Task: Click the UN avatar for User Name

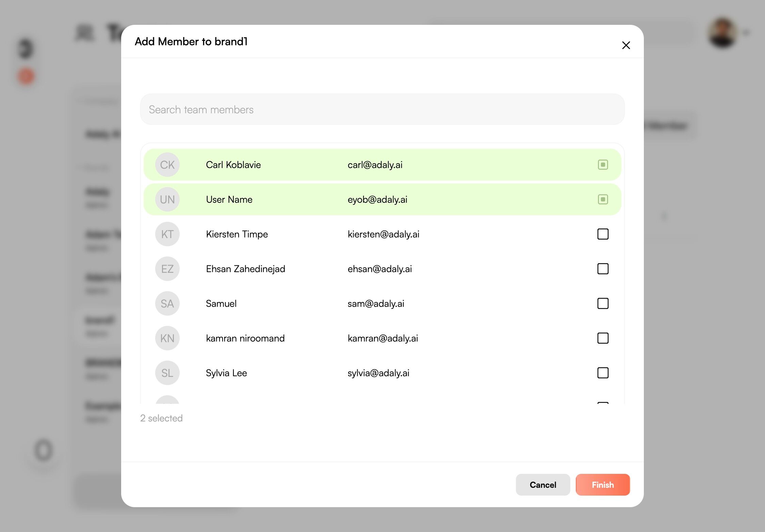Action: click(167, 200)
